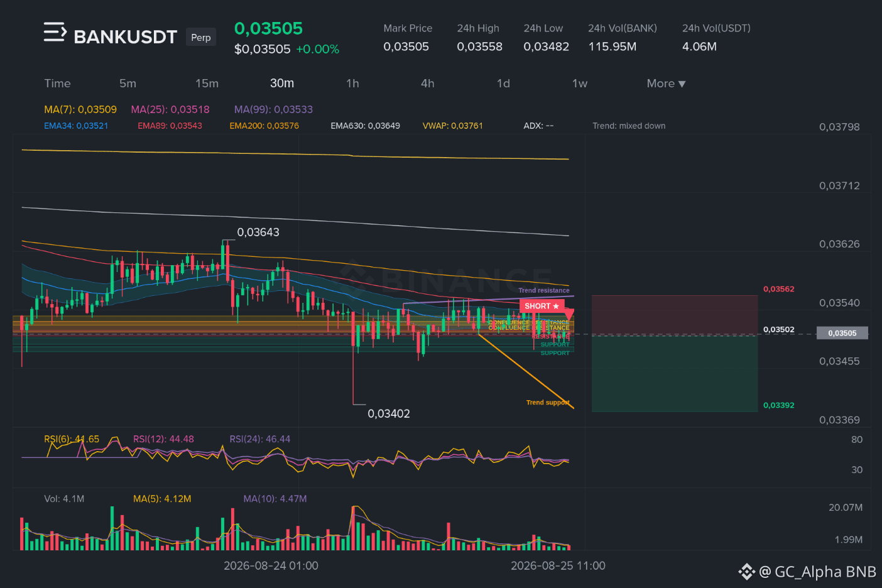The height and width of the screenshot is (588, 882).
Task: Click the 0,03402 low price label
Action: tap(389, 414)
